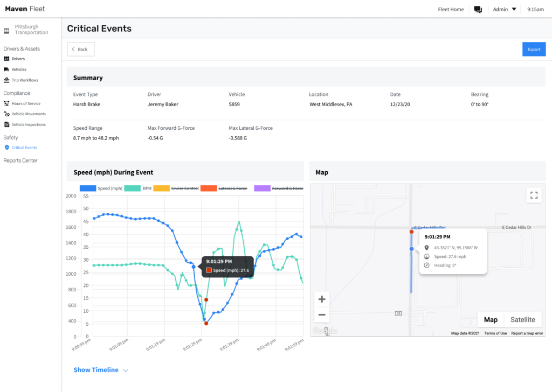Go to Fleet Home
Image resolution: width=552 pixels, height=392 pixels.
coord(451,10)
